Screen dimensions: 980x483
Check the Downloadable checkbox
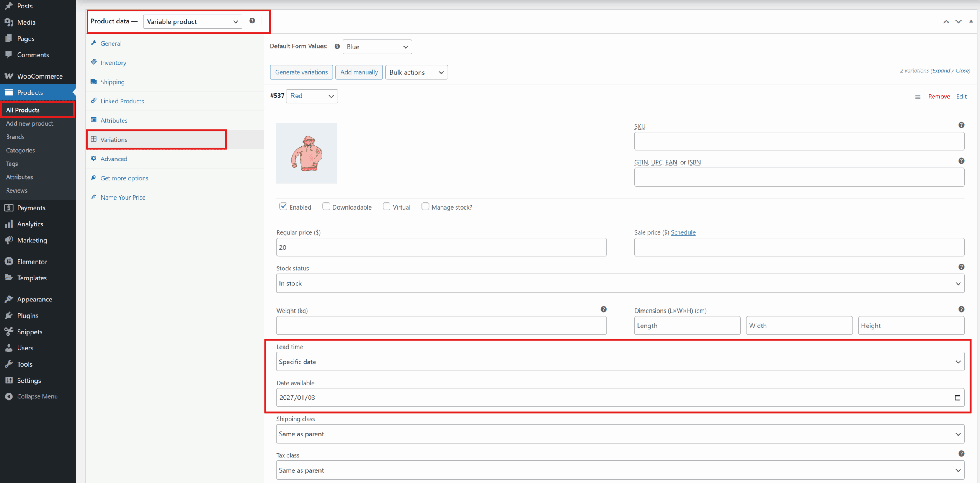[326, 206]
